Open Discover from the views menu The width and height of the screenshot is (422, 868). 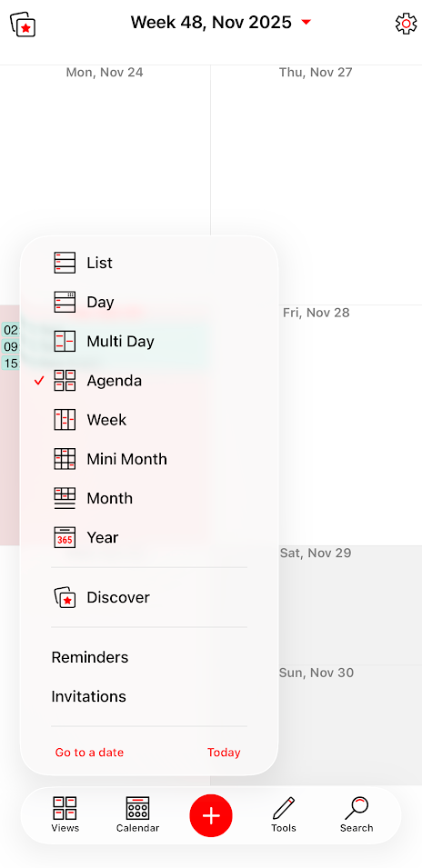118,597
